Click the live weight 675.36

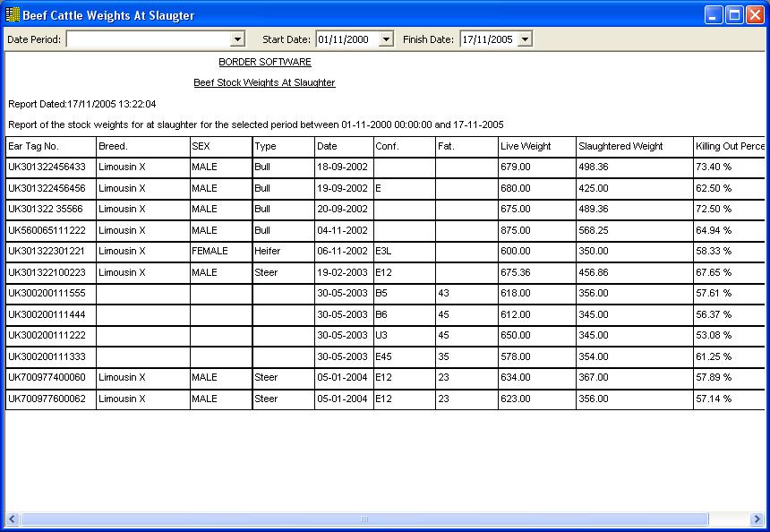click(x=516, y=272)
